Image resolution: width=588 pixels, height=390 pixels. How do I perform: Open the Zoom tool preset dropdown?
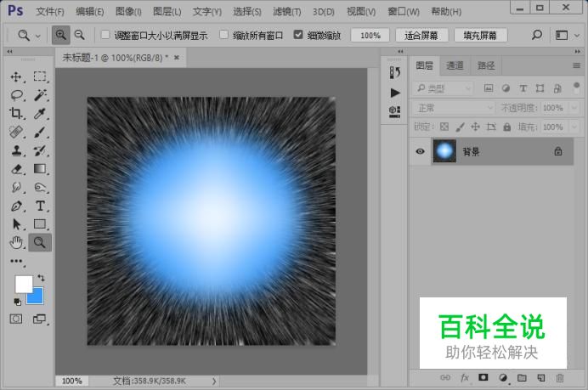pos(38,36)
